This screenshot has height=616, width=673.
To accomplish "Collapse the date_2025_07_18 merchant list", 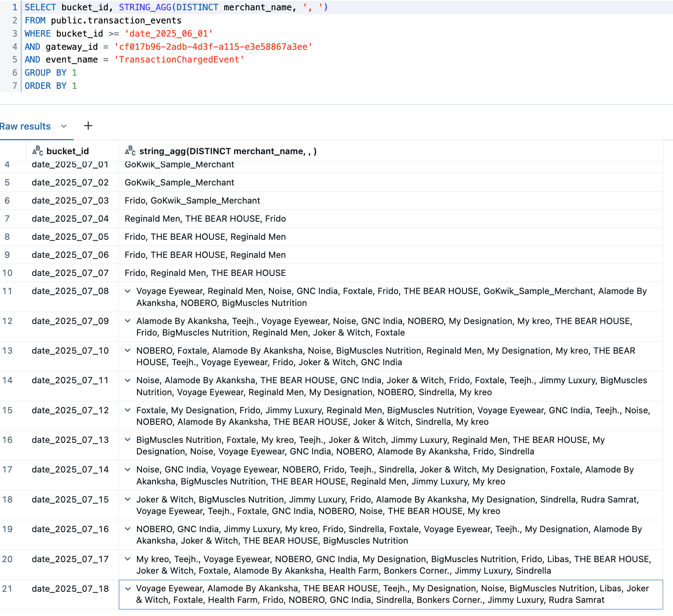I will click(x=128, y=589).
